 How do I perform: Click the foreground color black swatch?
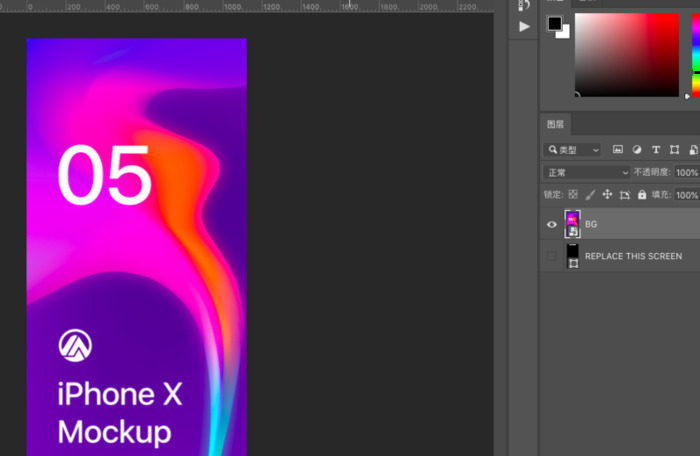(x=554, y=23)
